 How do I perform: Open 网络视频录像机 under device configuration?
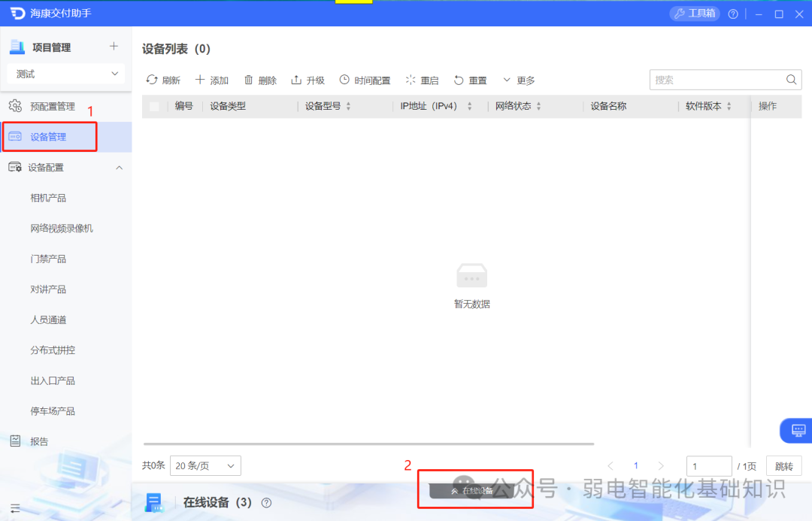62,229
